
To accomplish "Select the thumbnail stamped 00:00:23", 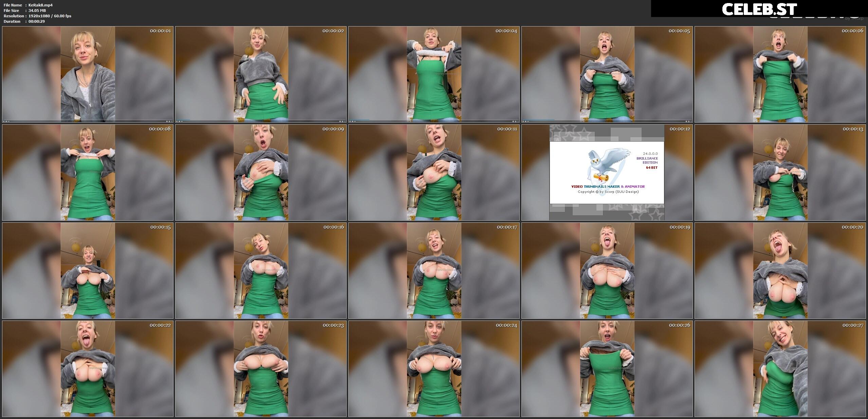I will point(261,369).
